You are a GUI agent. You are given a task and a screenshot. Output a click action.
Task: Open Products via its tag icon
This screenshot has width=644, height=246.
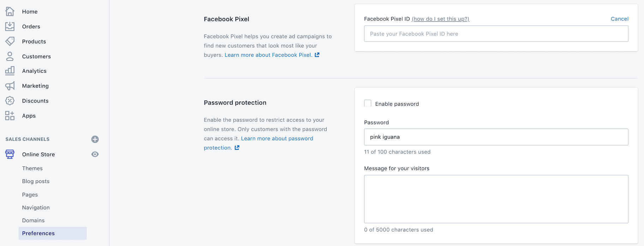click(x=10, y=41)
